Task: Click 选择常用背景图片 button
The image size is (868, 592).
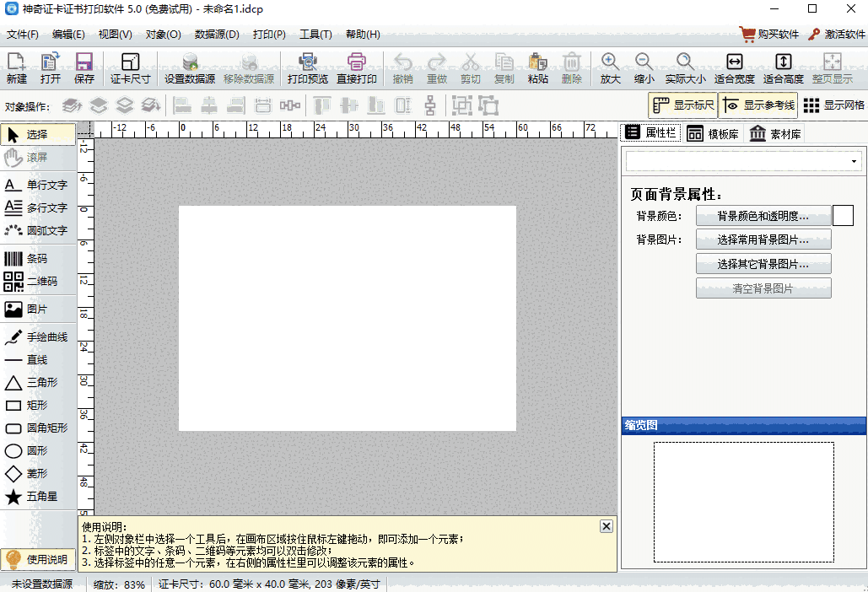Action: click(763, 239)
